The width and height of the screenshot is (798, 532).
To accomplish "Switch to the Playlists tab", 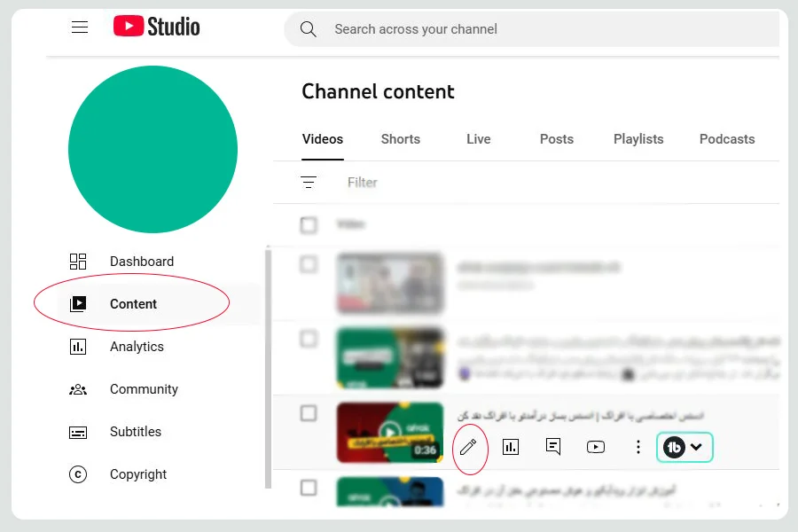I will point(638,139).
